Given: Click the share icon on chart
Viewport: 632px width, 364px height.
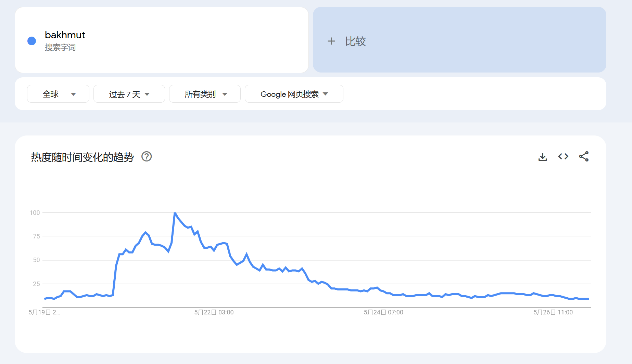Looking at the screenshot, I should click(584, 157).
